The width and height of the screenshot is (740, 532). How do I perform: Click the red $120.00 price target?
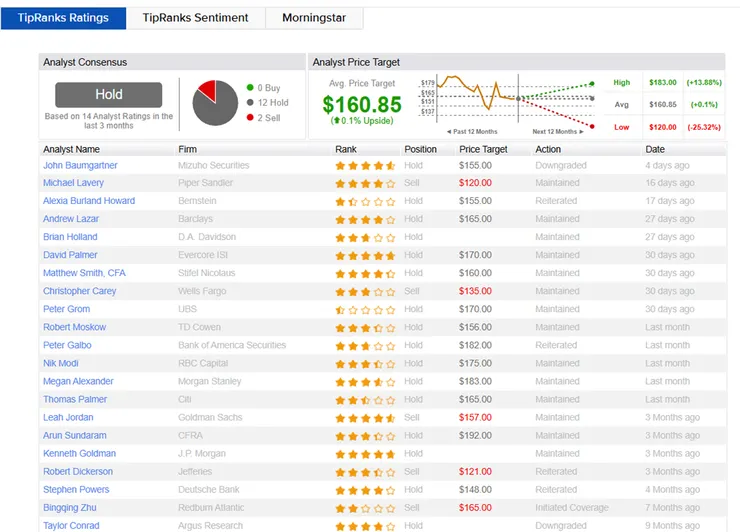pos(475,183)
